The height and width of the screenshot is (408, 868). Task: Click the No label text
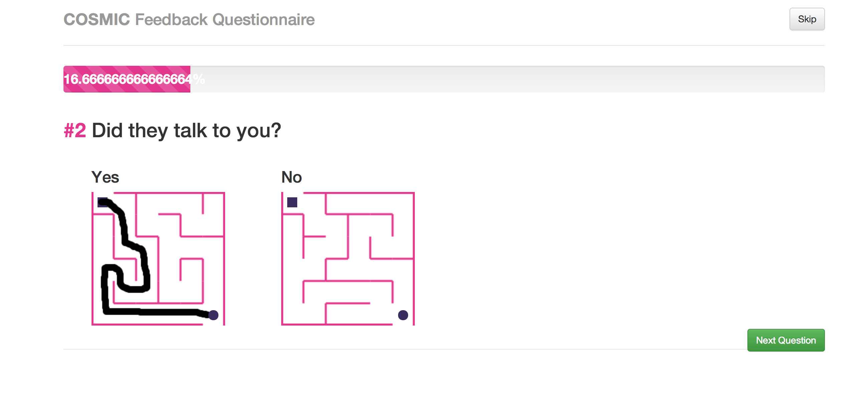coord(292,177)
